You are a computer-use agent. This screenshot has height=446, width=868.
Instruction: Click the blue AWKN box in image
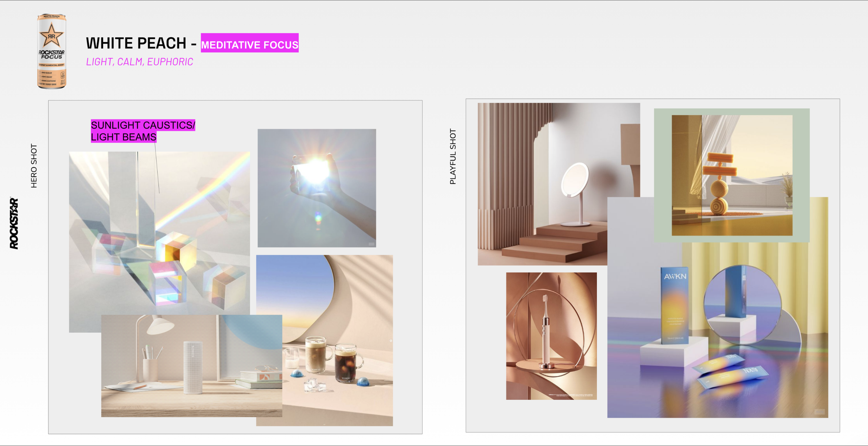674,306
